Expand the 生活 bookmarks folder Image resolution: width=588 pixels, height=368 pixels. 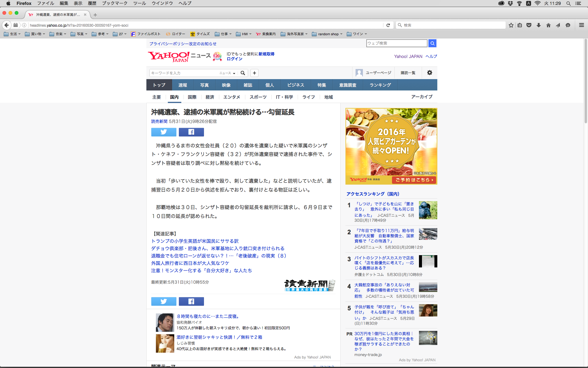coord(12,34)
